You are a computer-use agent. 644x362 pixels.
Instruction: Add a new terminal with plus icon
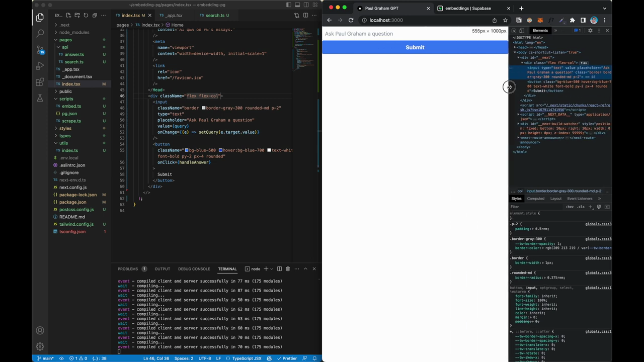pos(266,268)
